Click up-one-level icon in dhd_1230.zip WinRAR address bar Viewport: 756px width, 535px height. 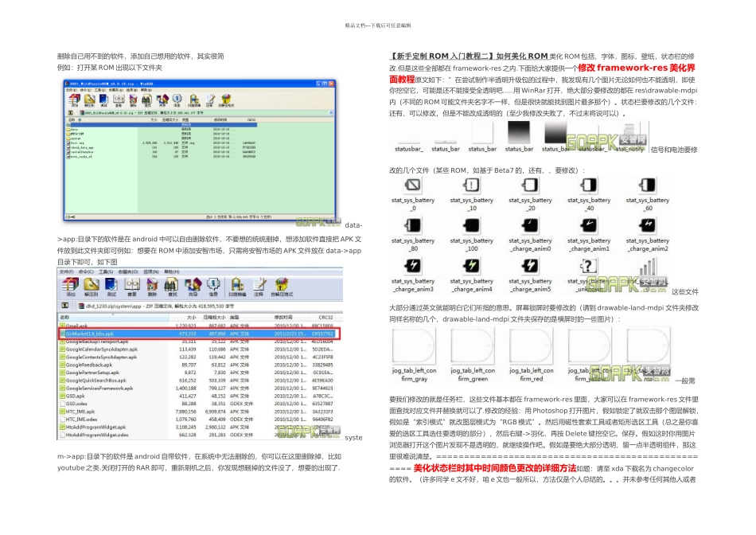(64, 306)
